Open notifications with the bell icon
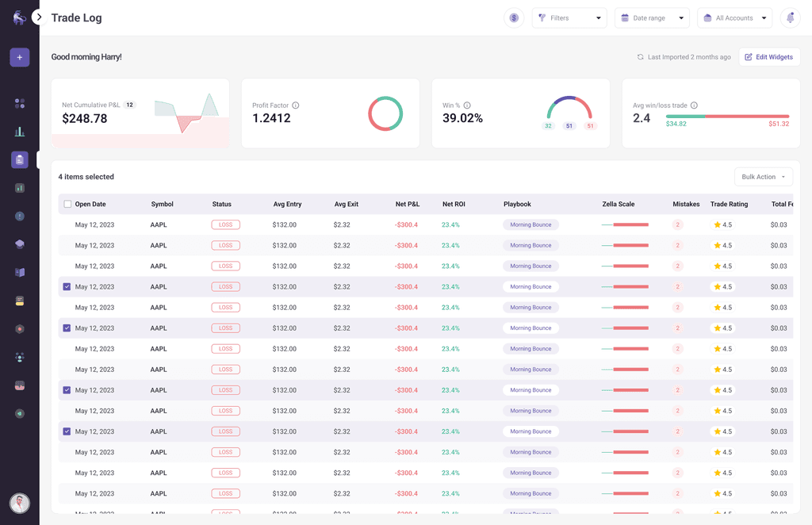The width and height of the screenshot is (812, 525). [791, 18]
